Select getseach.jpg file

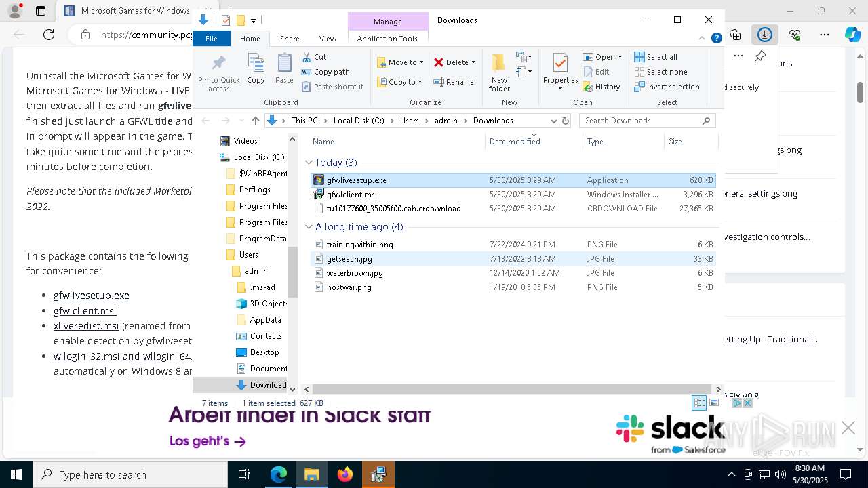[x=513, y=259]
